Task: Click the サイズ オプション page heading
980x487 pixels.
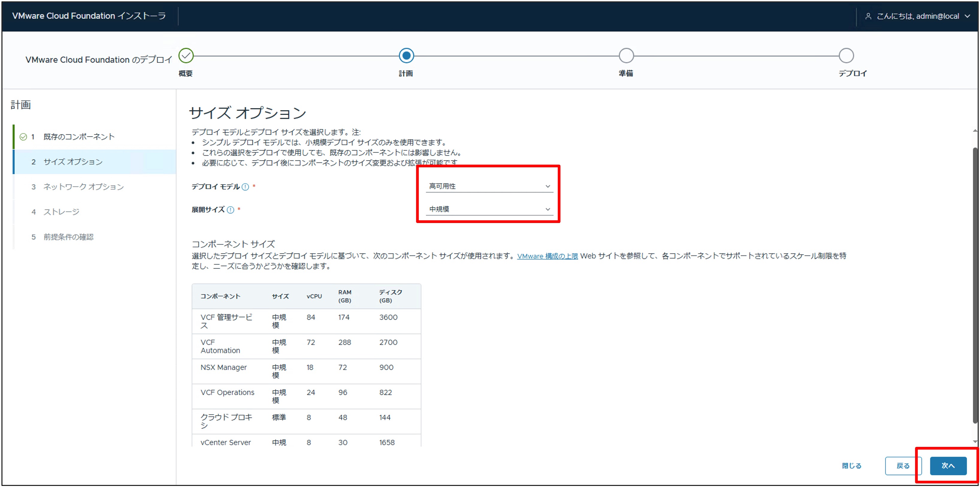Action: click(247, 113)
